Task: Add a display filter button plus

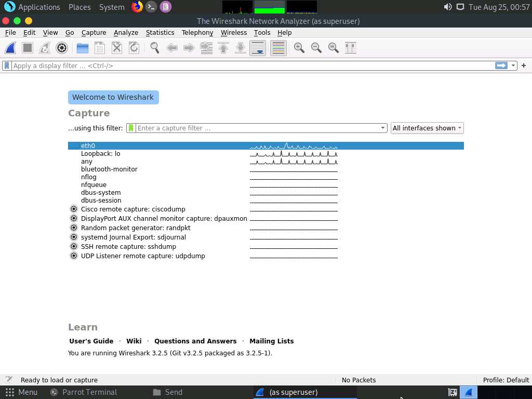Action: [x=524, y=65]
